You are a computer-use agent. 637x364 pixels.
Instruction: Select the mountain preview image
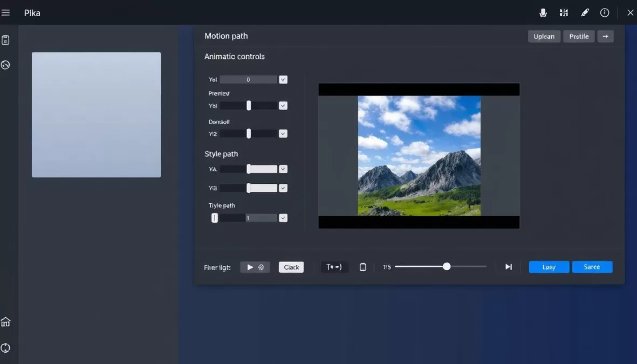click(419, 156)
